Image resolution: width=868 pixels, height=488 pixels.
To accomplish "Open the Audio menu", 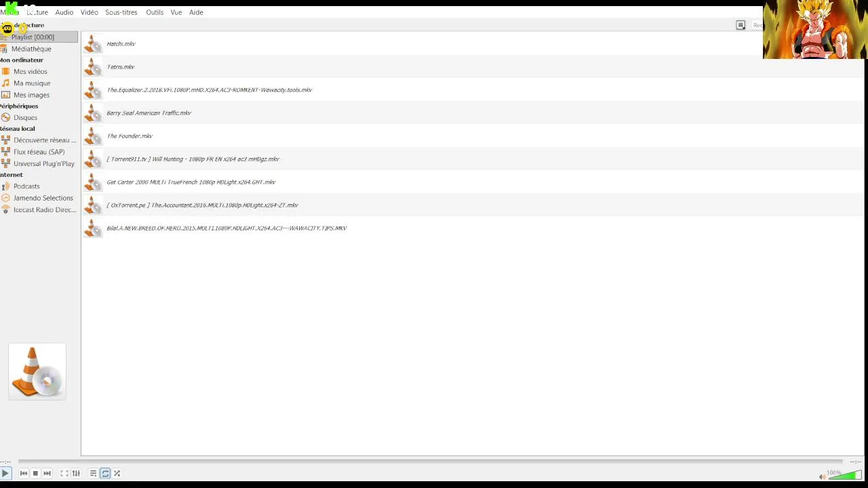I will point(64,12).
